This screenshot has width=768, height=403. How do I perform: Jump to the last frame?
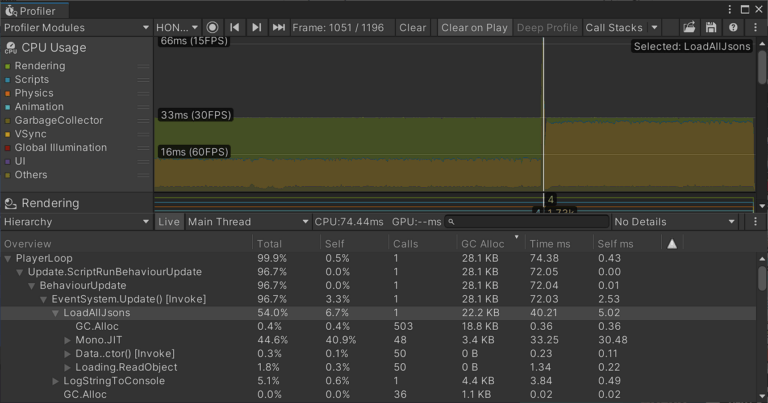pyautogui.click(x=279, y=28)
